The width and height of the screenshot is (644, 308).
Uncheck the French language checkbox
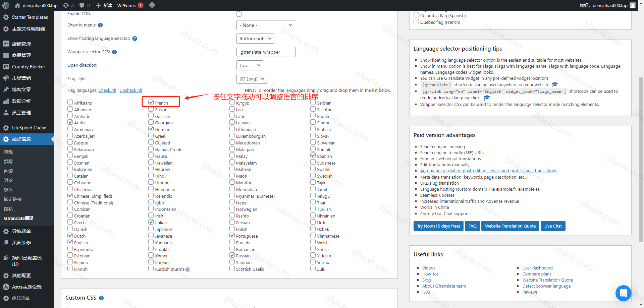click(x=151, y=103)
